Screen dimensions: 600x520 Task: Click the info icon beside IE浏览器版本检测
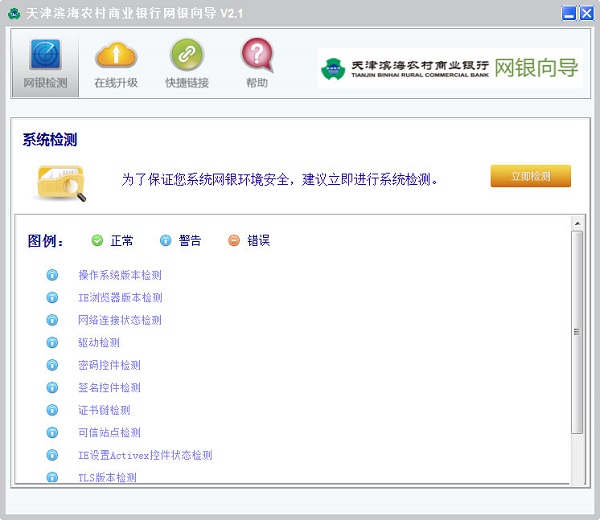click(53, 298)
